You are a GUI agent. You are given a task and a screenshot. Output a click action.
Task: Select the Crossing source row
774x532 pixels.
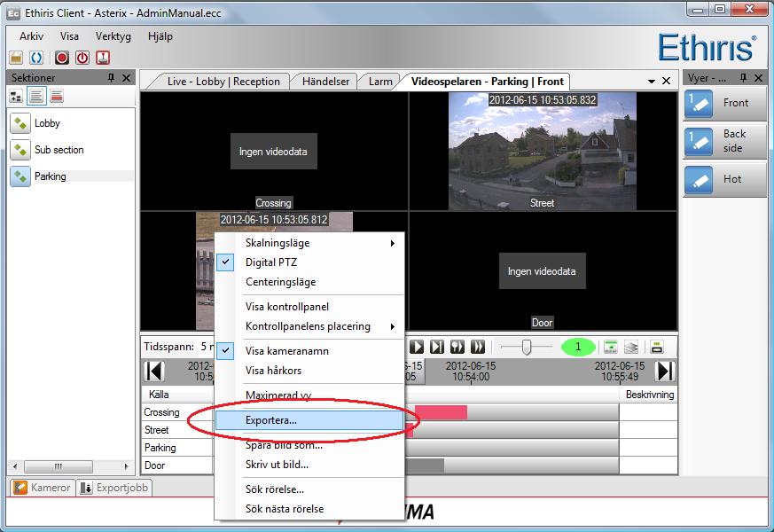161,412
